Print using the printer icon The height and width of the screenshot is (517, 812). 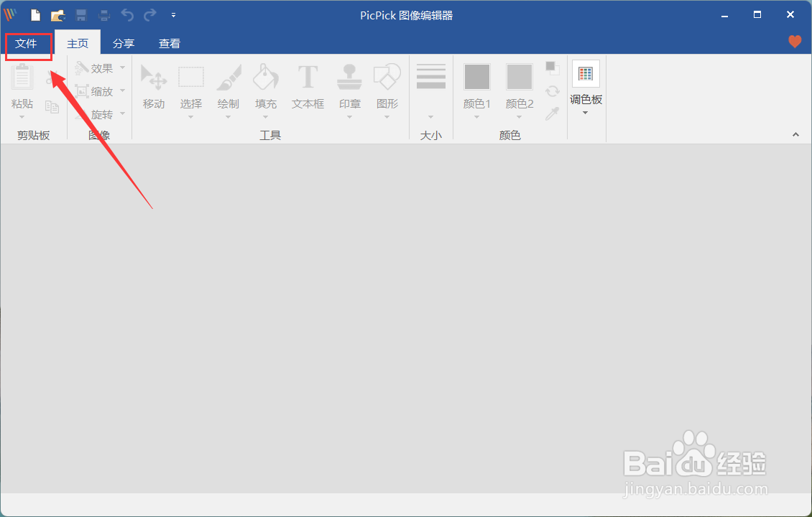click(x=104, y=16)
